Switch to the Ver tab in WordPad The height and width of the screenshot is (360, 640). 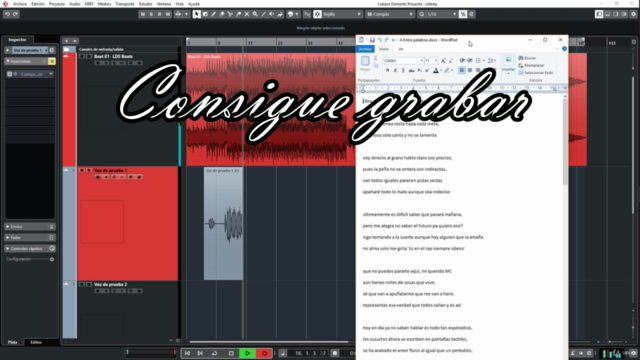pos(401,49)
